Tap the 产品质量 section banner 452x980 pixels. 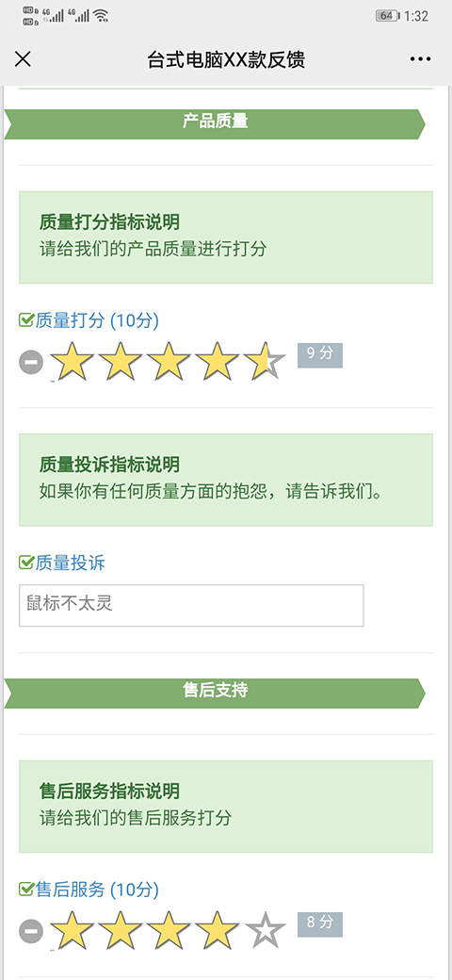(x=215, y=124)
